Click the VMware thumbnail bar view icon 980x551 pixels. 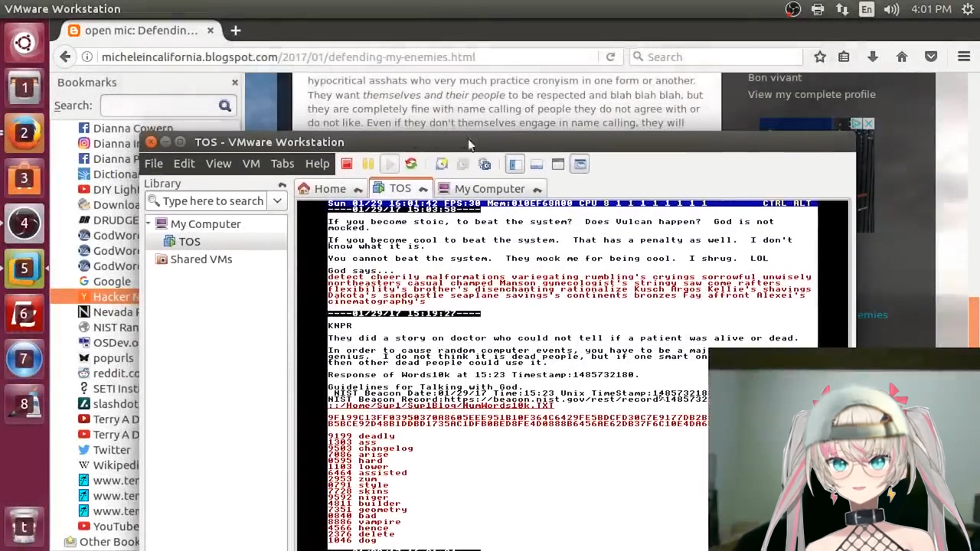(x=536, y=164)
